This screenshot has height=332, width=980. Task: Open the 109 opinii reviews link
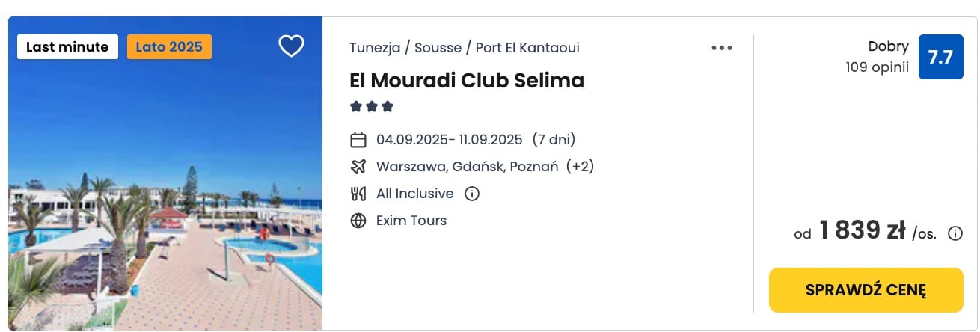877,68
